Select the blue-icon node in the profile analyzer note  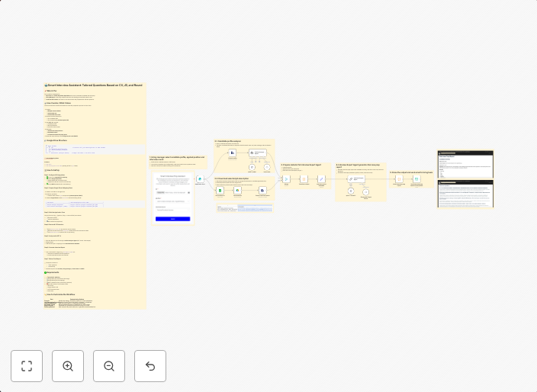(x=233, y=153)
